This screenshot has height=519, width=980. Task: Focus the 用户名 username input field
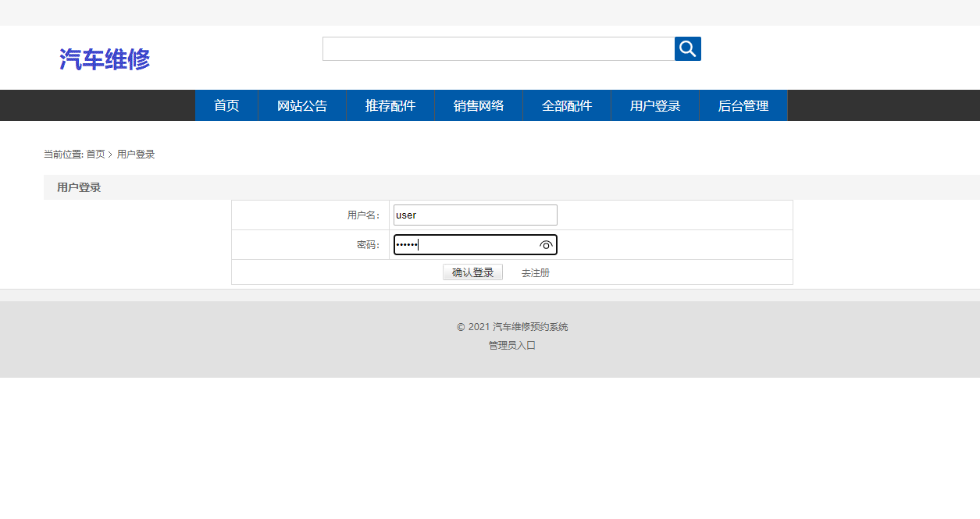(475, 215)
